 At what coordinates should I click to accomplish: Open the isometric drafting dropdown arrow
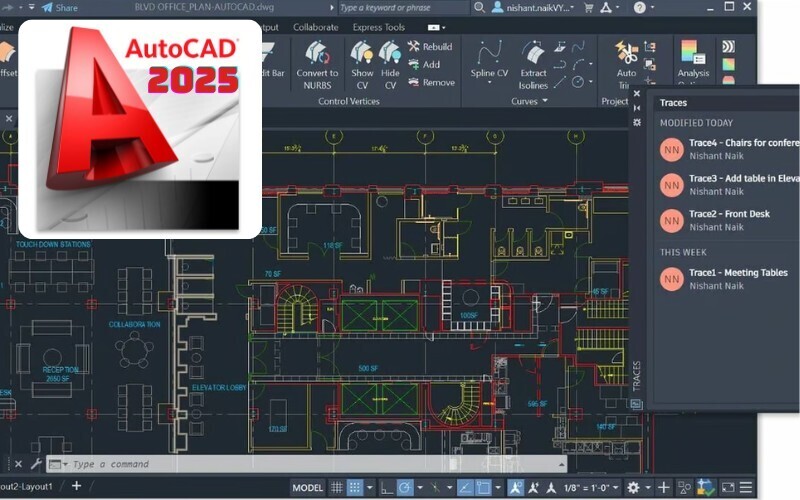tap(449, 488)
